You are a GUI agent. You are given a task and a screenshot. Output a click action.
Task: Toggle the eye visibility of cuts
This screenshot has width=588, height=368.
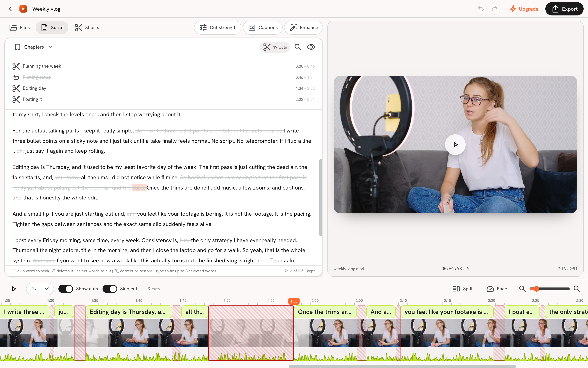pyautogui.click(x=311, y=47)
